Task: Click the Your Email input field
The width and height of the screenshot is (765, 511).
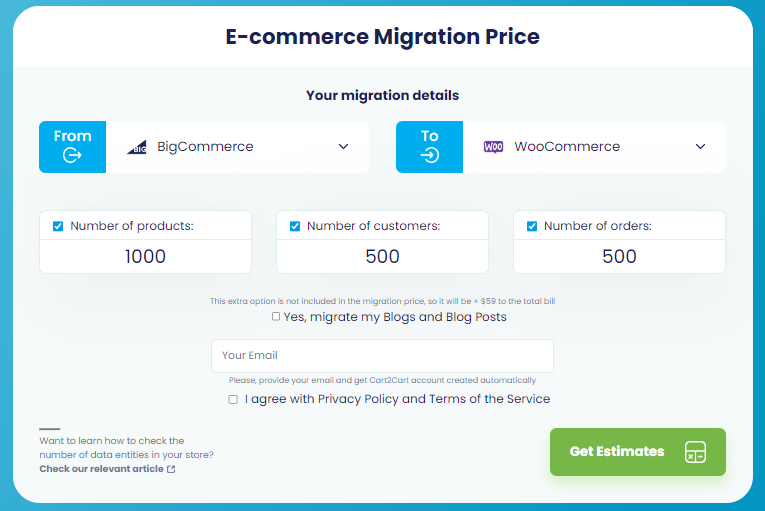Action: pos(382,356)
